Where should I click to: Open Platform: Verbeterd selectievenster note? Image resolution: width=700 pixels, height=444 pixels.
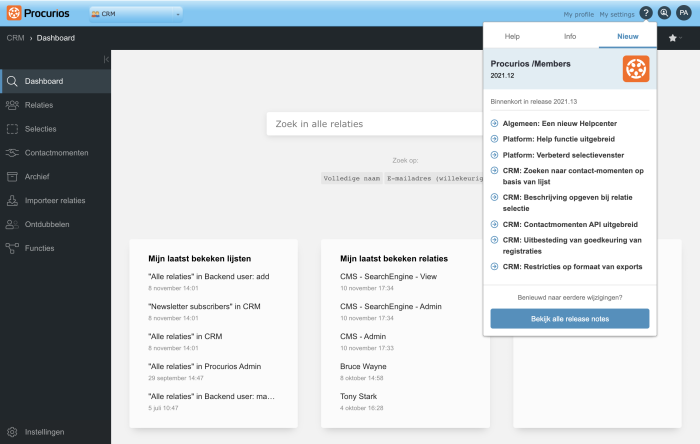(563, 155)
